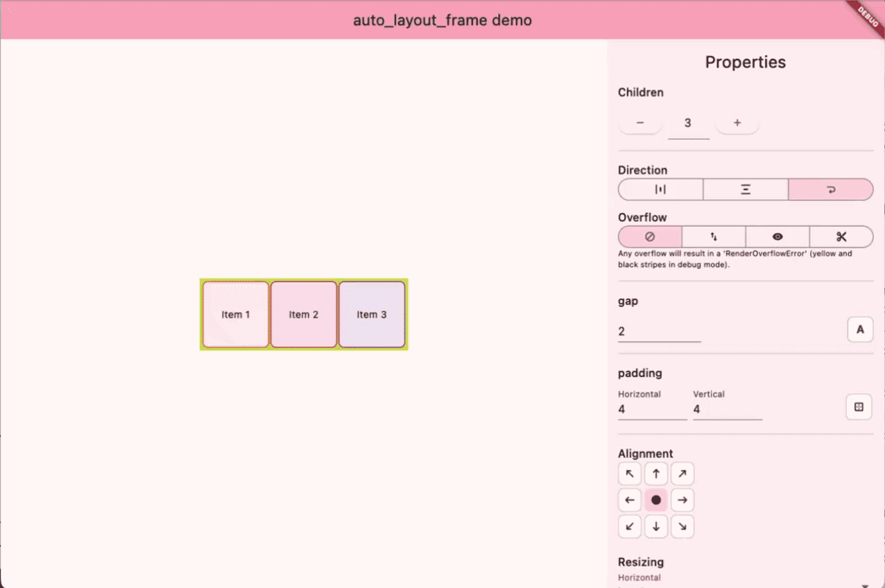Viewport: 885px width, 588px height.
Task: Choose the clip (scissors) overflow option
Action: click(x=841, y=236)
